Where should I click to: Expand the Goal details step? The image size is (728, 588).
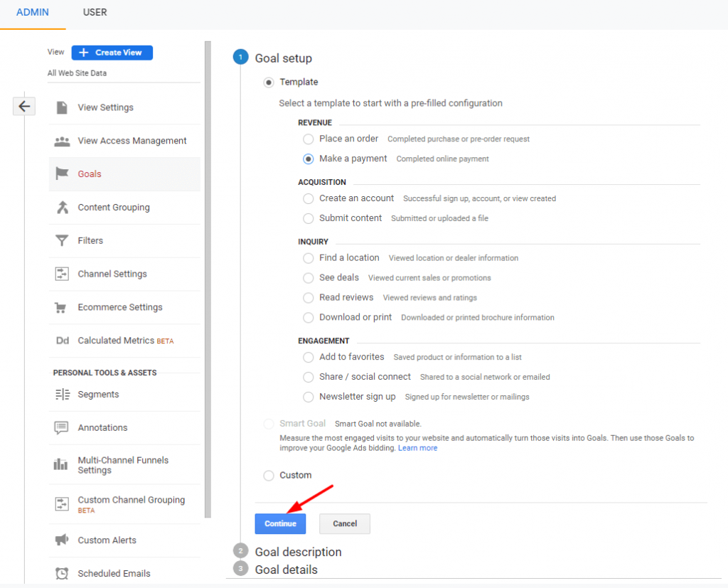point(286,570)
